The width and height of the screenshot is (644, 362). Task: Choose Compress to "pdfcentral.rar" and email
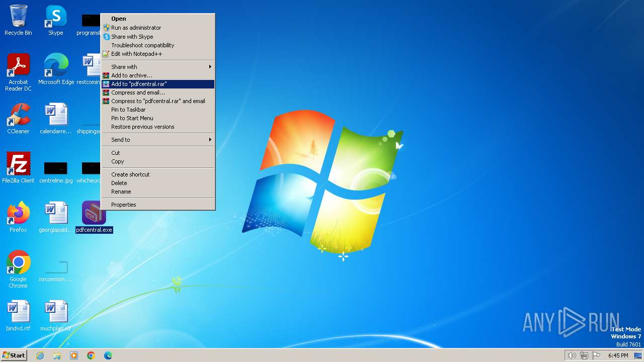(158, 101)
